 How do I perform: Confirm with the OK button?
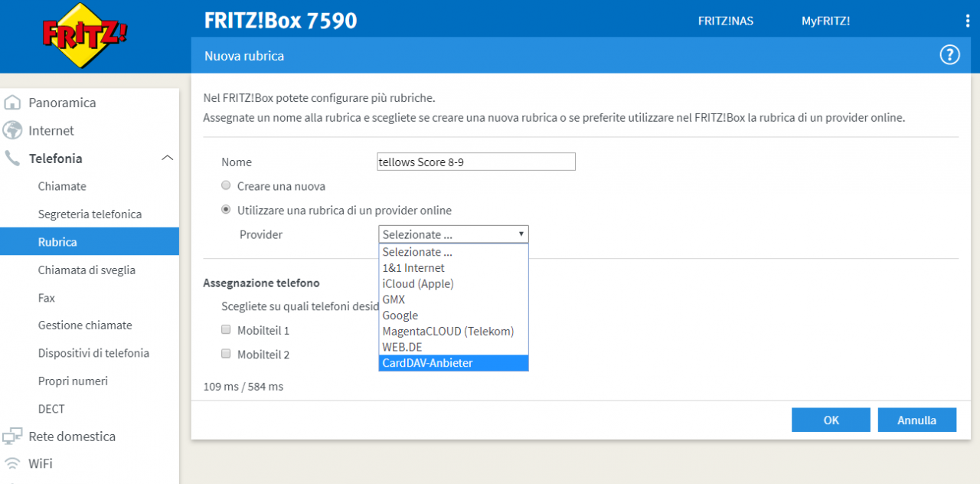(x=831, y=420)
